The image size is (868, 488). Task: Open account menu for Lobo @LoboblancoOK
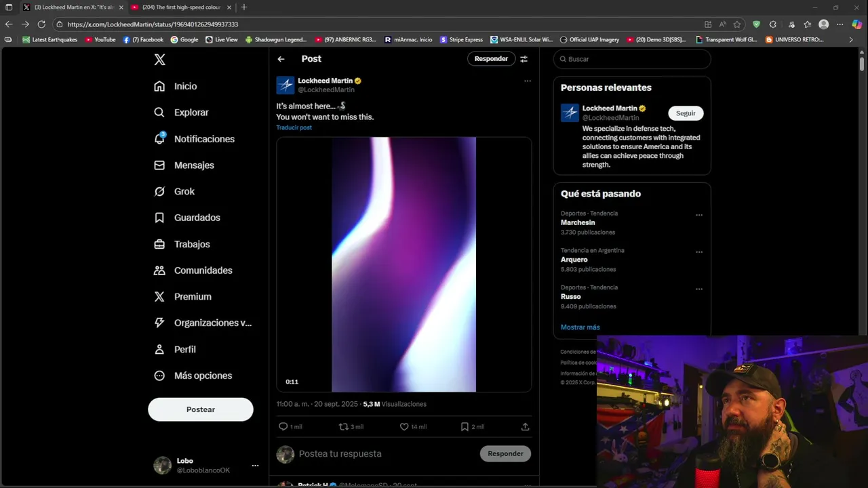pos(207,466)
